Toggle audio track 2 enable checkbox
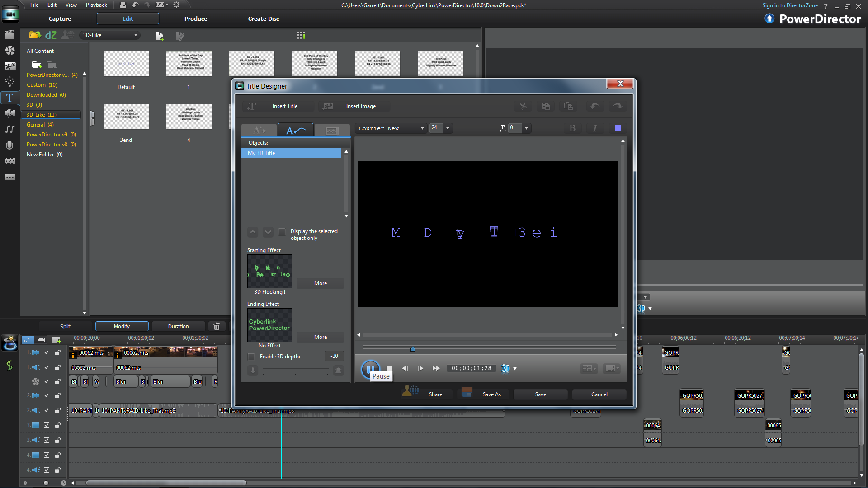 click(x=47, y=410)
